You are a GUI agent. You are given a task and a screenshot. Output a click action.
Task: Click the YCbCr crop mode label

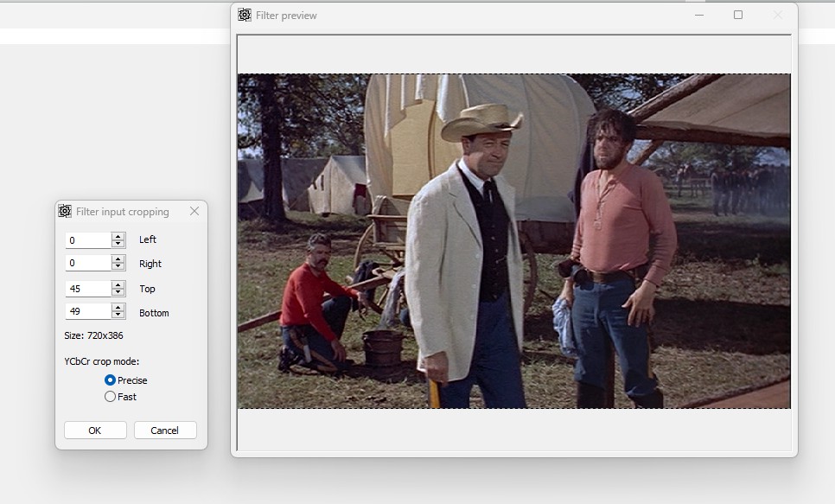coord(102,361)
